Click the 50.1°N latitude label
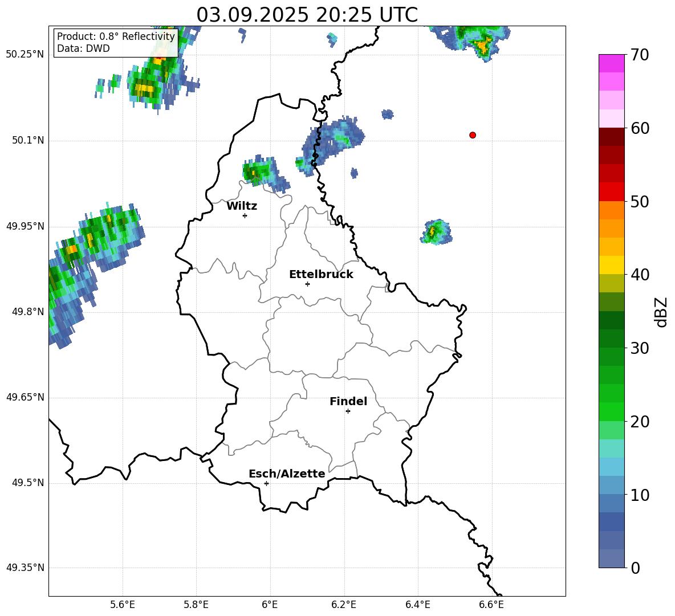The height and width of the screenshot is (616, 675). tap(28, 140)
